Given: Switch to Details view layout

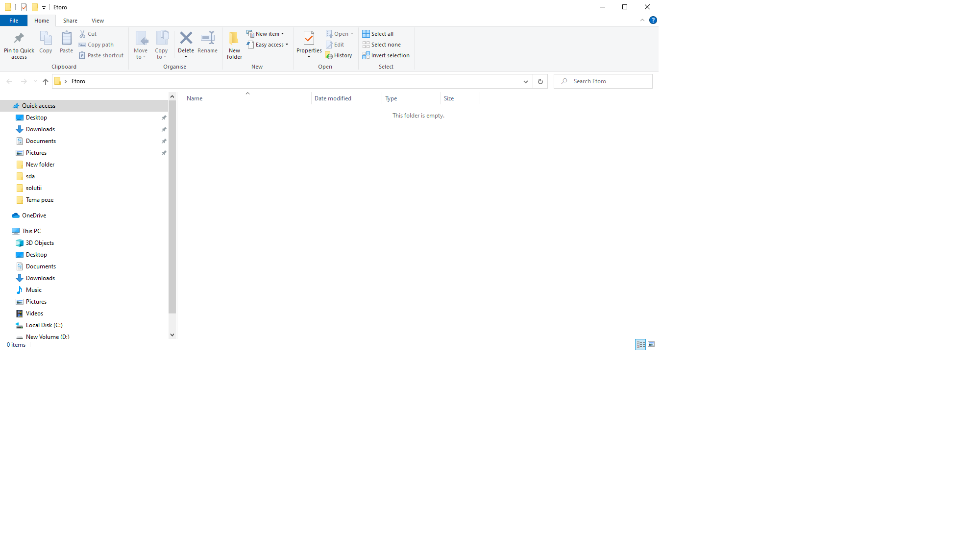Looking at the screenshot, I should click(640, 345).
